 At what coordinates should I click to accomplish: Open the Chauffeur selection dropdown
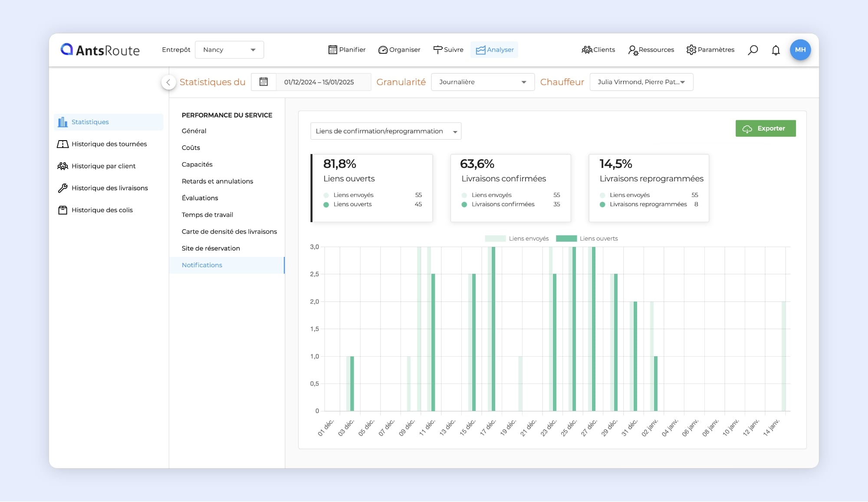641,82
